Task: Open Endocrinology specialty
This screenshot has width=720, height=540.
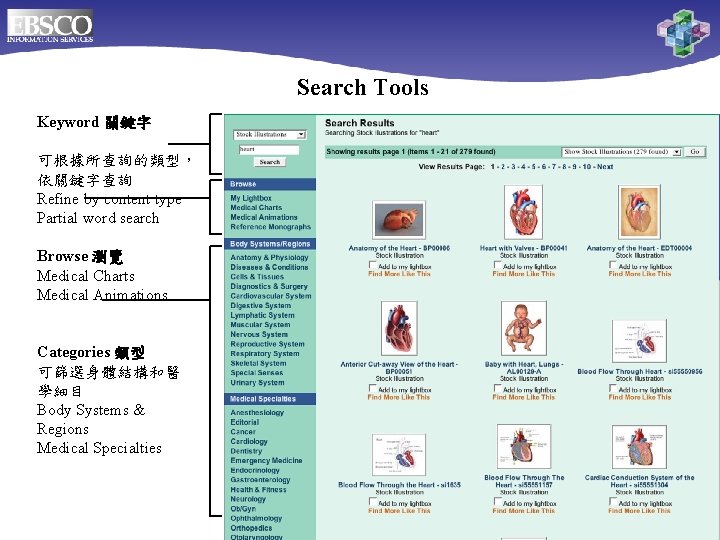Action: point(255,470)
